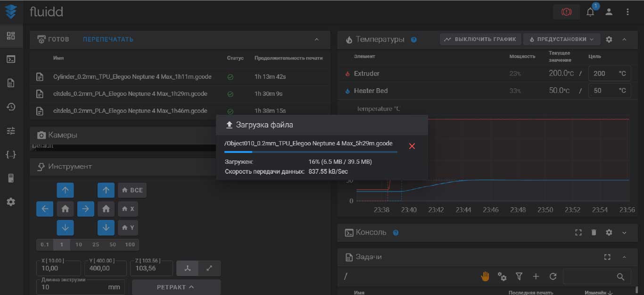The height and width of the screenshot is (295, 644).
Task: Refresh the jobs file list
Action: (x=553, y=277)
